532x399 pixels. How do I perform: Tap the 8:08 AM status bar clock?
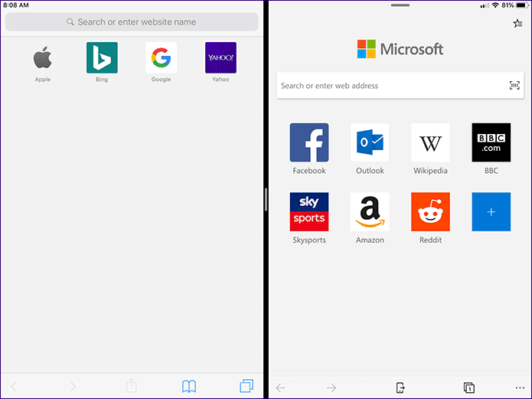[16, 5]
